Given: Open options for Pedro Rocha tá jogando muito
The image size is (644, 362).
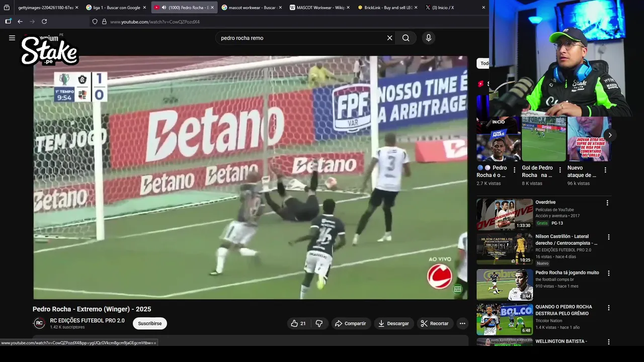Looking at the screenshot, I should [608, 273].
